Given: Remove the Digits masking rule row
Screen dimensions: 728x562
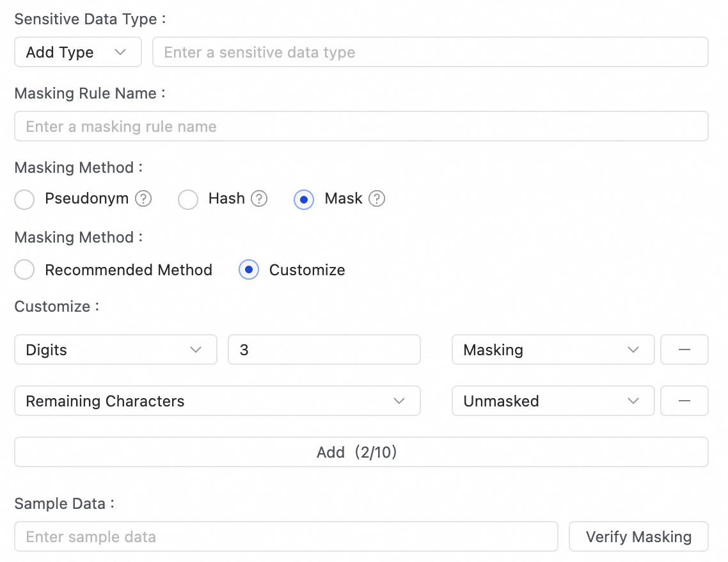Looking at the screenshot, I should [x=684, y=349].
